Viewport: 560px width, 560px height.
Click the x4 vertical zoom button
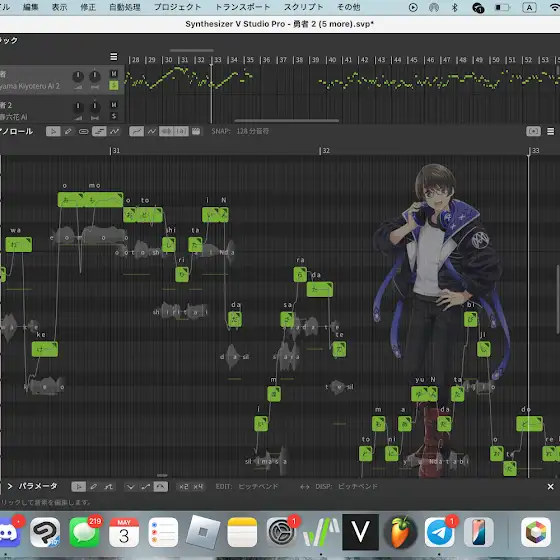pyautogui.click(x=198, y=486)
